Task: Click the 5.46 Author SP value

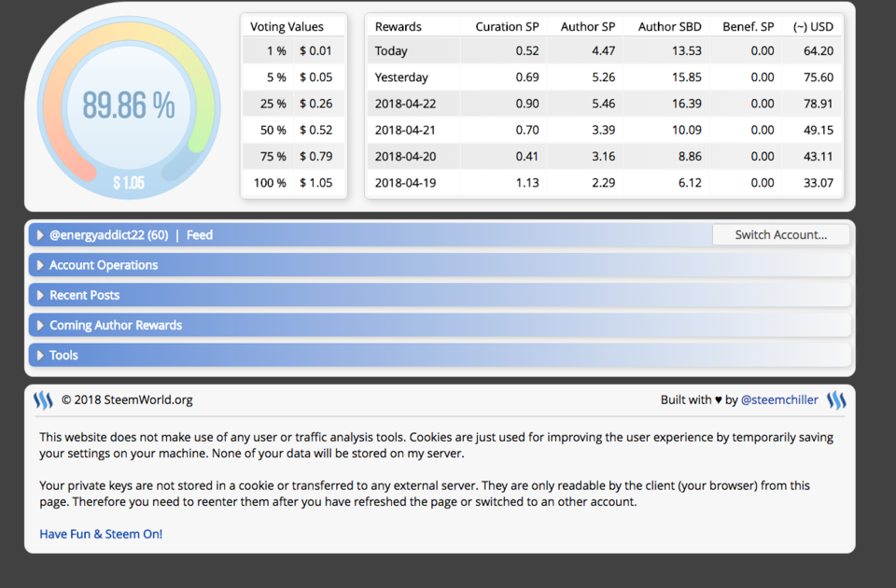Action: 604,104
